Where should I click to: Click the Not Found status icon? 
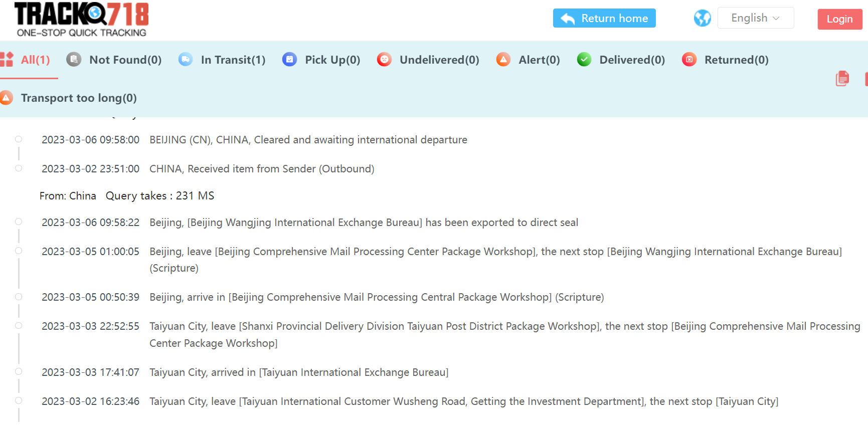pos(74,60)
